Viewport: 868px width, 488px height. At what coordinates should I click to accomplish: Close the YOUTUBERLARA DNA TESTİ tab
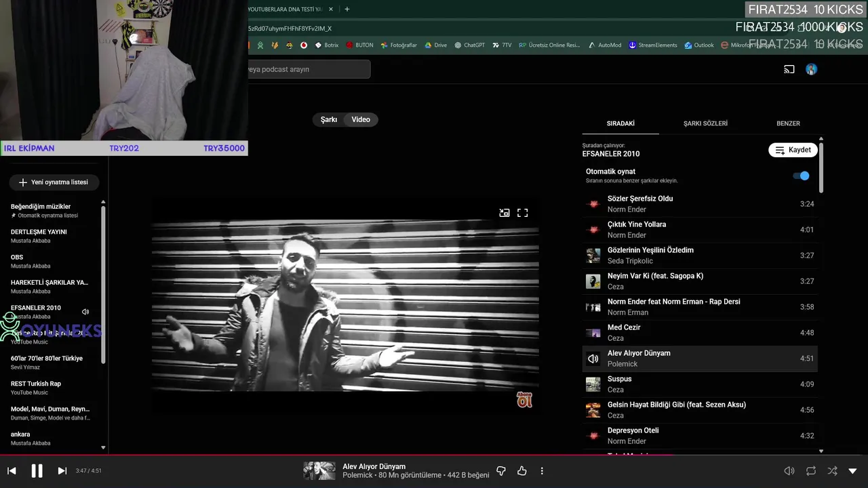[x=331, y=9]
